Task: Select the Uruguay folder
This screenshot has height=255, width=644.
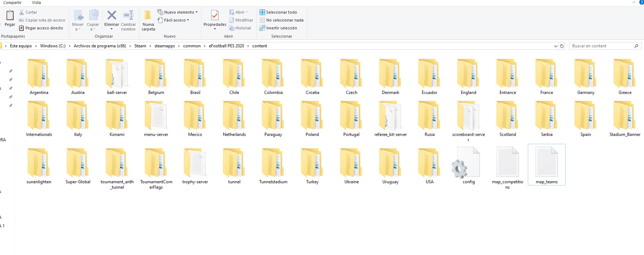Action: point(390,166)
